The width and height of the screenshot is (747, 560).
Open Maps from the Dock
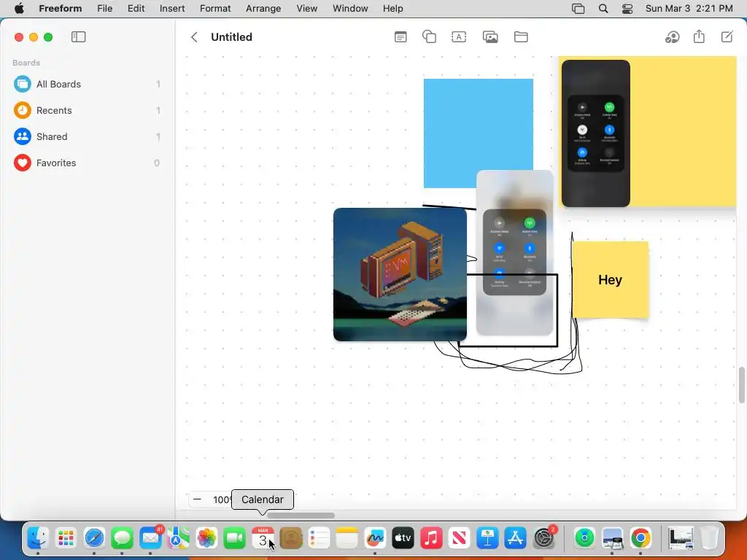pos(178,539)
